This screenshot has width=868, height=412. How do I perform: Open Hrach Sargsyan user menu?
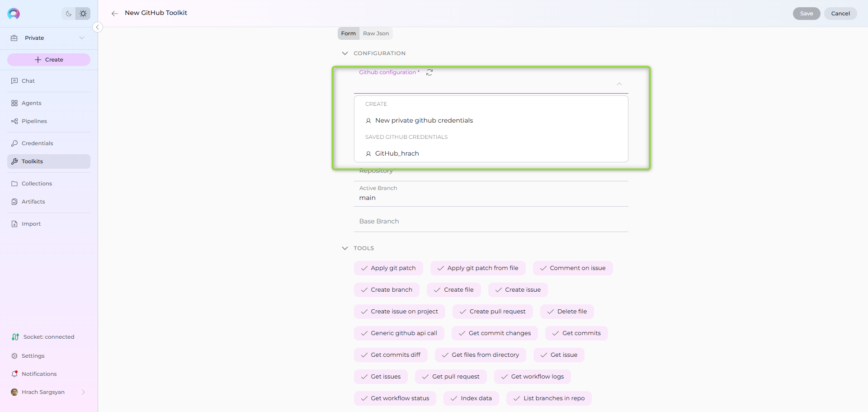[49, 392]
